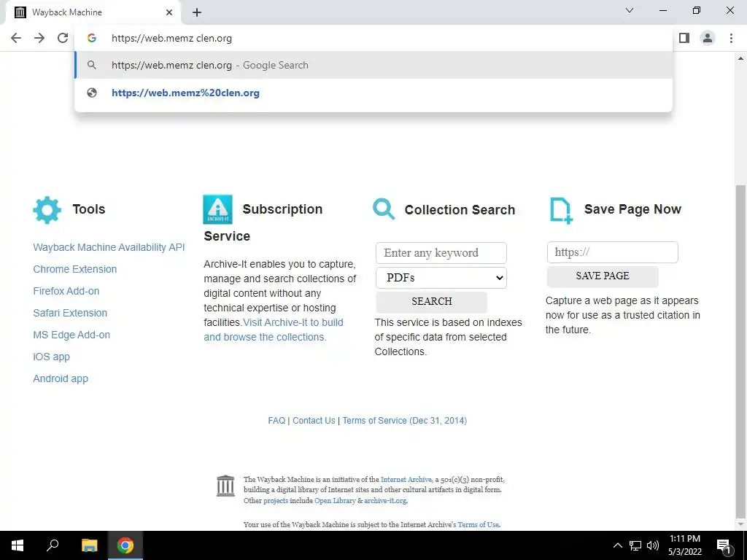Screen dimensions: 747x560
Task: Open File Explorer from the taskbar
Action: pyautogui.click(x=89, y=545)
